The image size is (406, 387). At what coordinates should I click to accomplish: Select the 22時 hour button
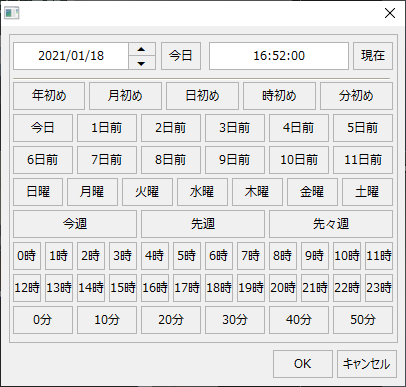tap(347, 288)
